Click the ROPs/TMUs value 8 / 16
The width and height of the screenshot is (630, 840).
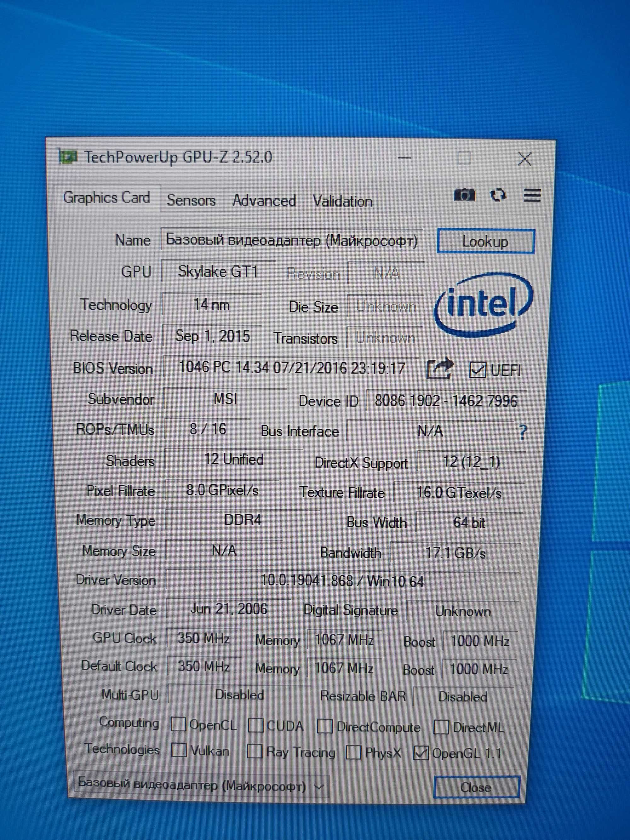[x=208, y=430]
